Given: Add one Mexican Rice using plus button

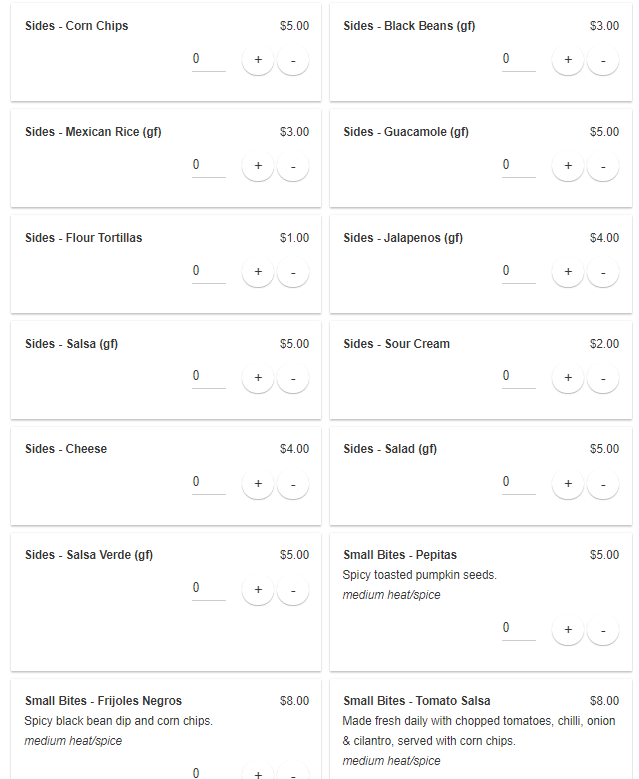Looking at the screenshot, I should (257, 166).
